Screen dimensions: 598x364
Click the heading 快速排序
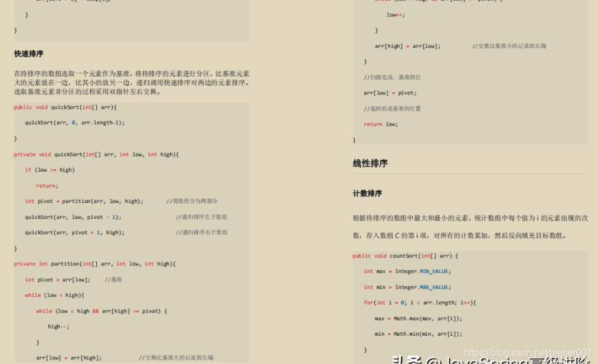pos(28,54)
